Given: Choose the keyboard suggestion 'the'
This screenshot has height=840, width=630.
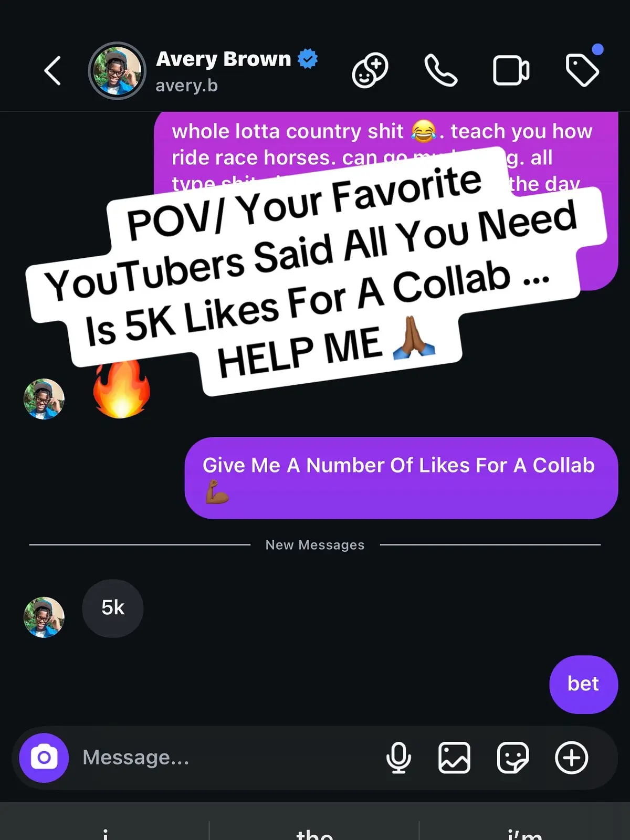Looking at the screenshot, I should 314,832.
